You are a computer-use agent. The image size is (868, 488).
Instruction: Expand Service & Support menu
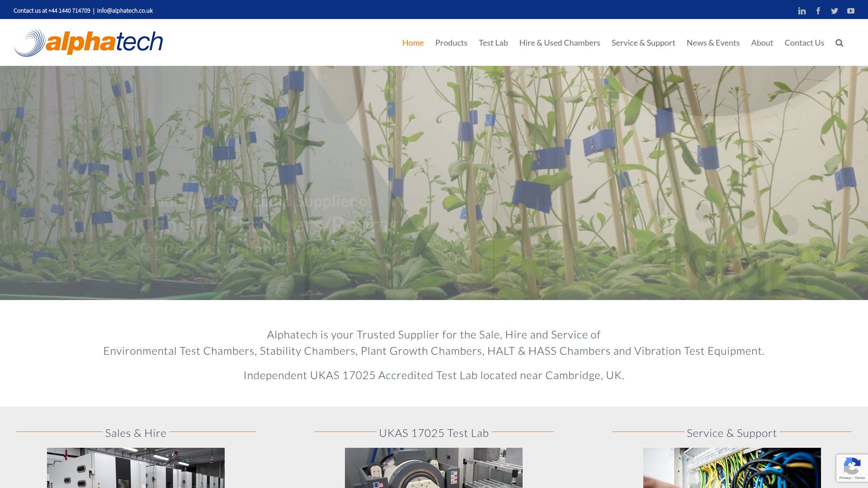coord(643,43)
